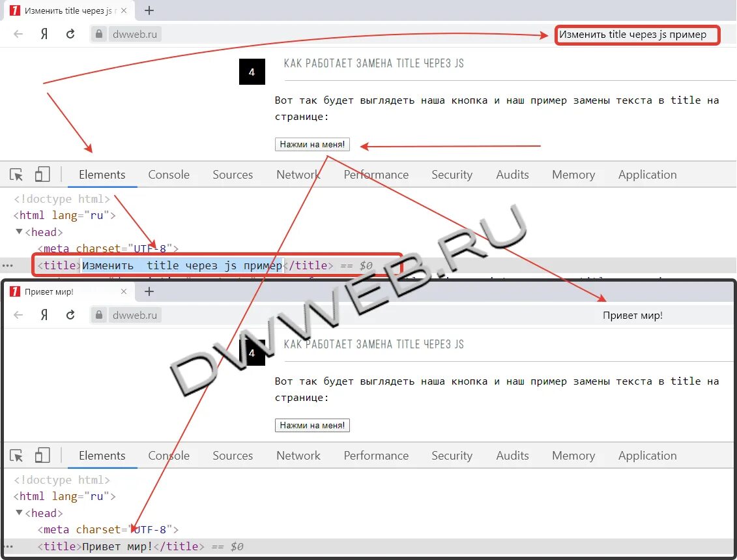This screenshot has width=737, height=560.
Task: Open Performance tab in upper DevTools
Action: 376,175
